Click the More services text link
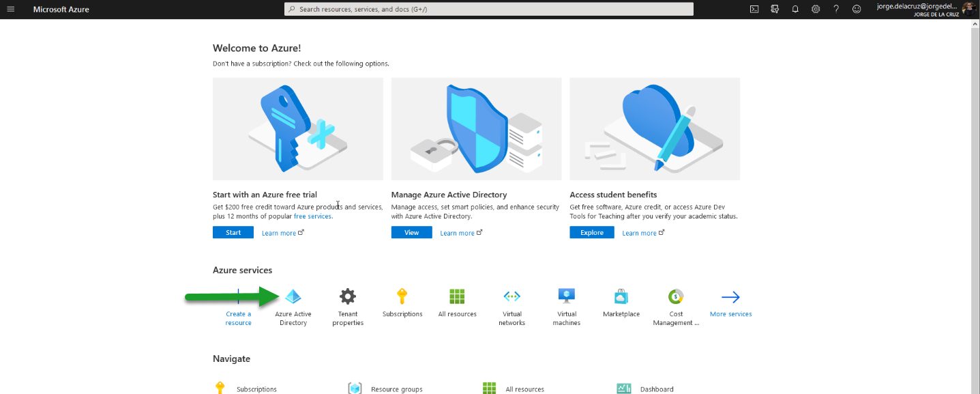980x394 pixels. pos(730,314)
